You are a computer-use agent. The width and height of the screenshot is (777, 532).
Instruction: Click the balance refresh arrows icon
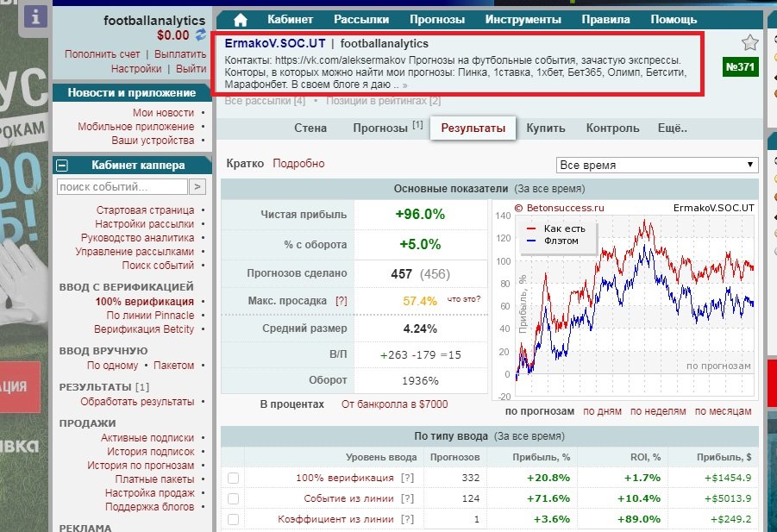click(201, 35)
